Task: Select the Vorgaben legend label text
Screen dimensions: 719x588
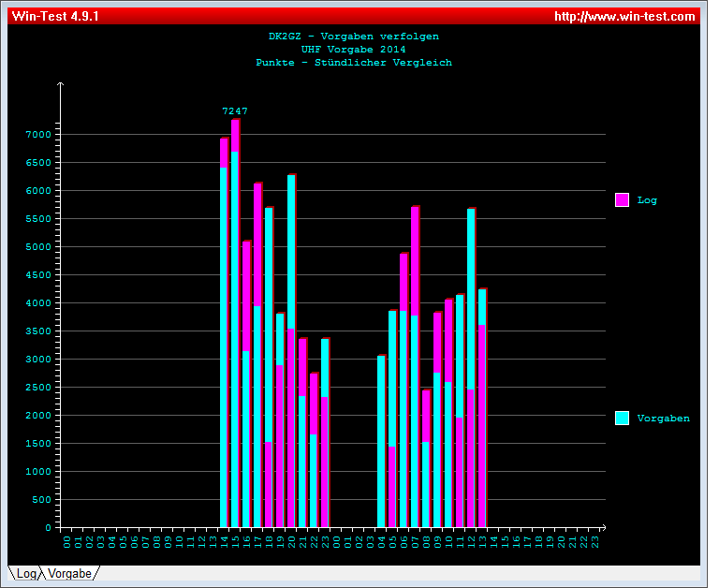Action: [663, 419]
